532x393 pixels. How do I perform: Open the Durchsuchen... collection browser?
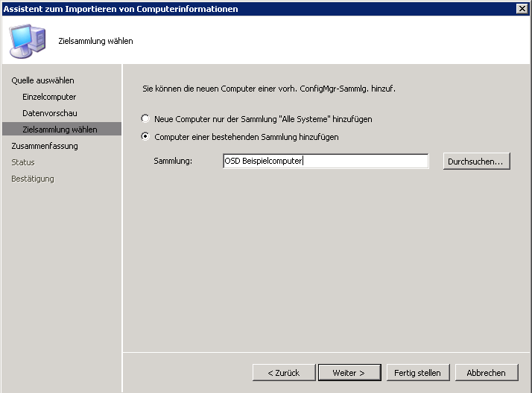[476, 162]
